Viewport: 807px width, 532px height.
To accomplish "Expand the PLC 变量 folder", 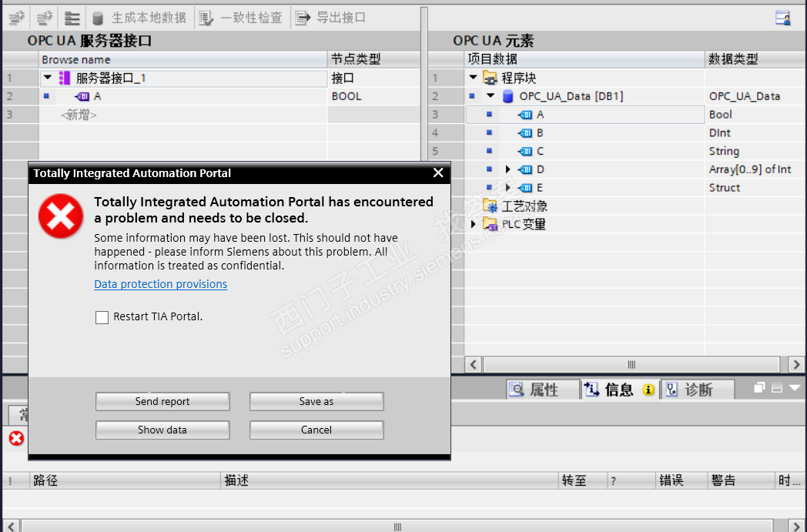I will 473,224.
